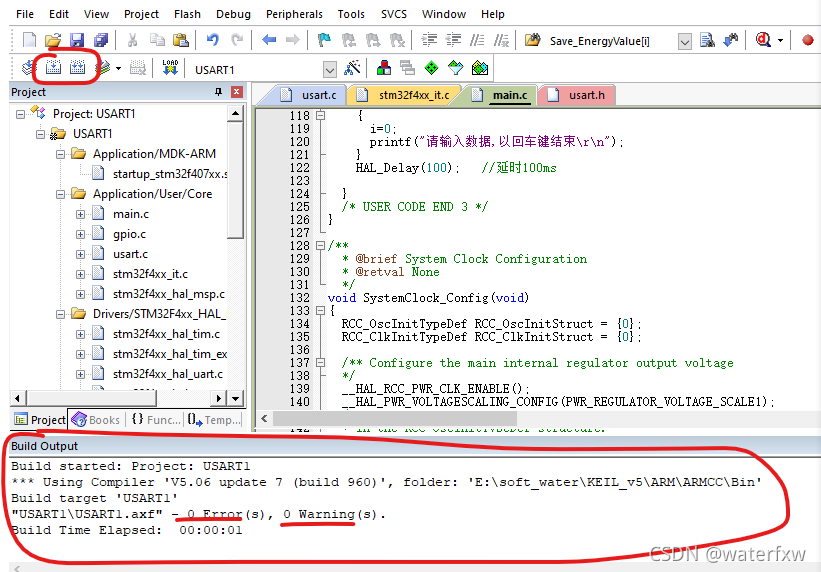Viewport: 821px width, 572px height.
Task: Start a debug session with the magnifier-d icon
Action: tap(763, 40)
